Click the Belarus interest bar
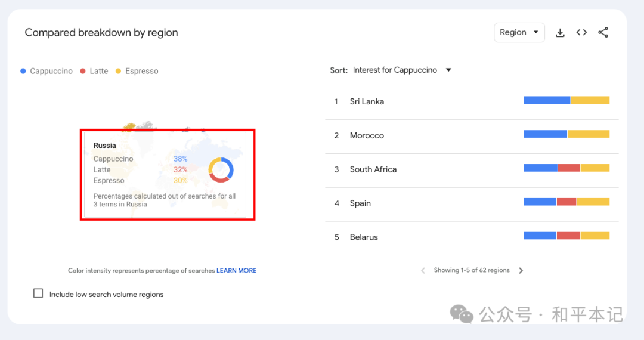644x340 pixels. pos(566,235)
